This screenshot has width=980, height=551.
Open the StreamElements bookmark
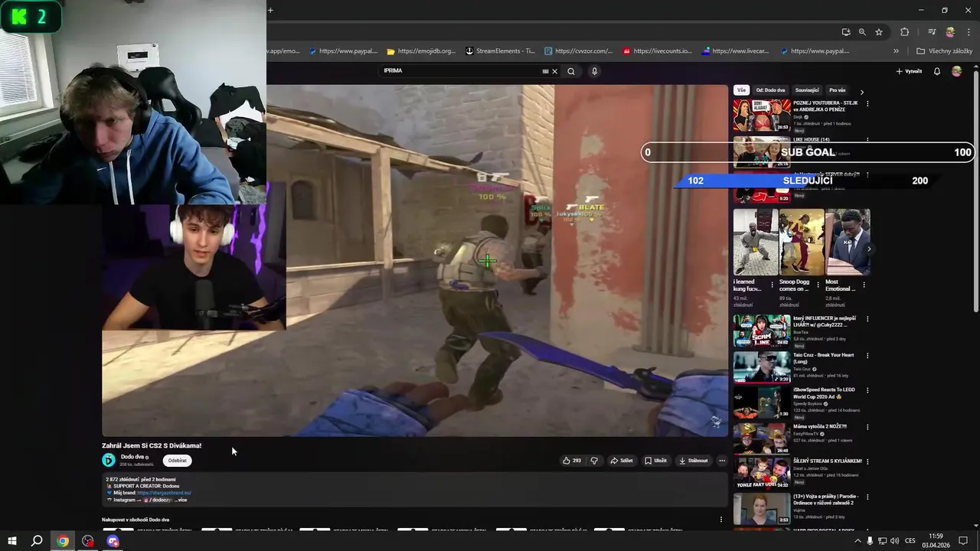click(x=500, y=51)
